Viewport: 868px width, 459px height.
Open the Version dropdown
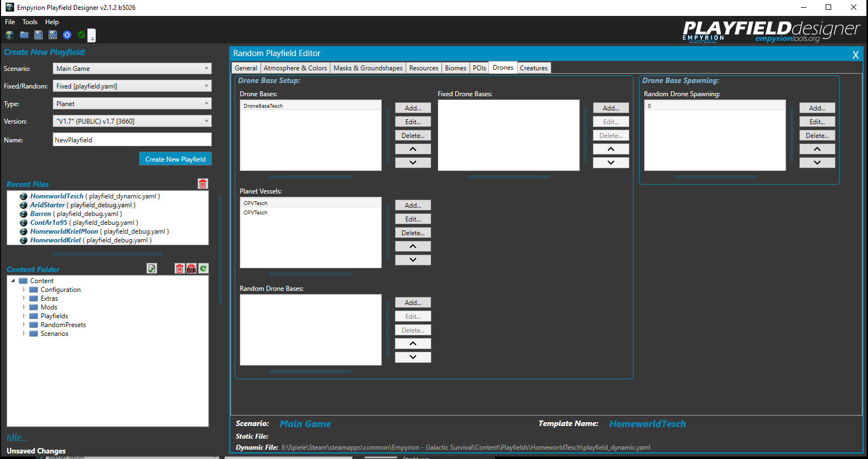(133, 121)
